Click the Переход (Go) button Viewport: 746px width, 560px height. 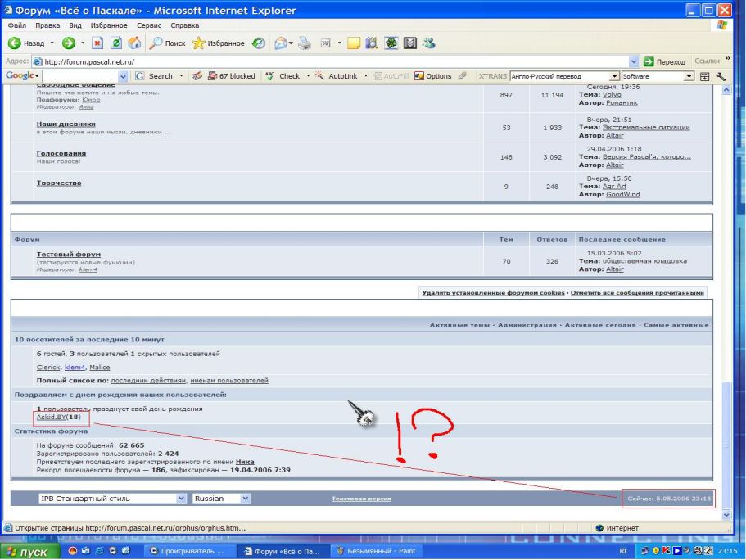tap(665, 61)
